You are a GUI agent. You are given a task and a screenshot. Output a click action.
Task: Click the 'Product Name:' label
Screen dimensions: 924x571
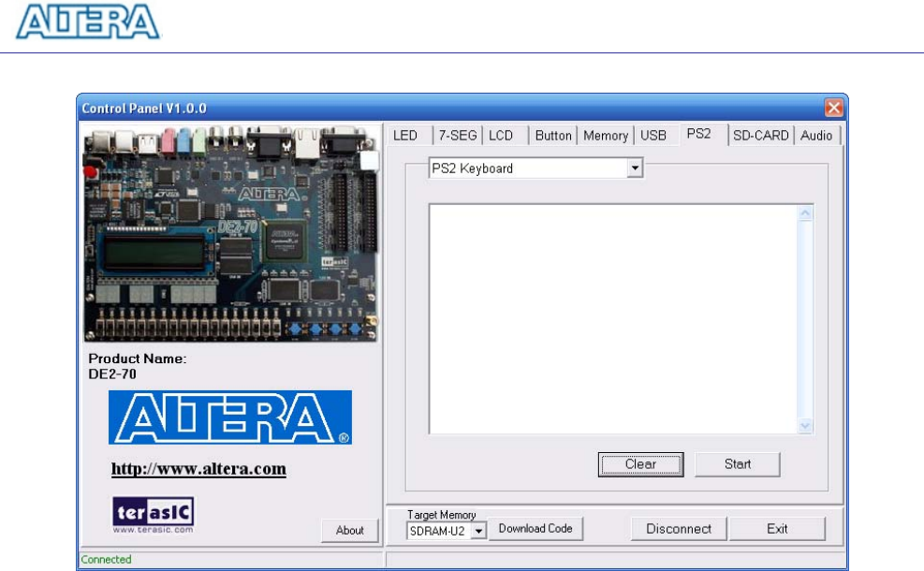coord(138,359)
